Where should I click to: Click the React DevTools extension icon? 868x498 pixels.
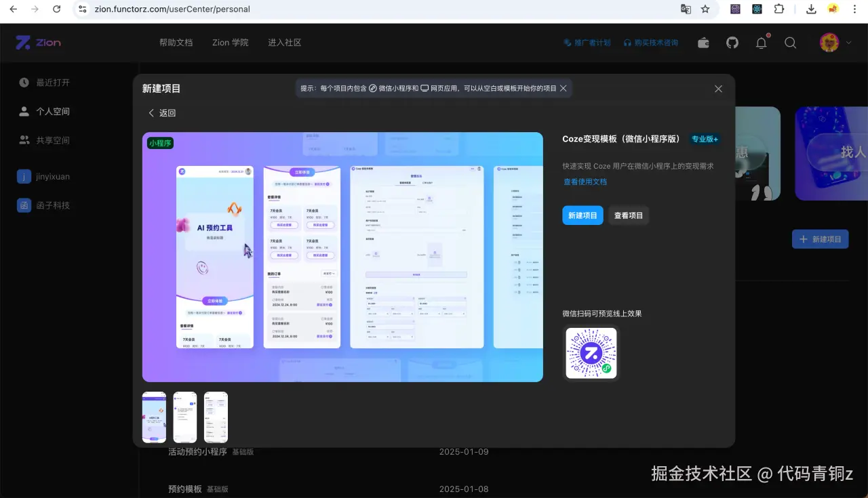pos(757,9)
